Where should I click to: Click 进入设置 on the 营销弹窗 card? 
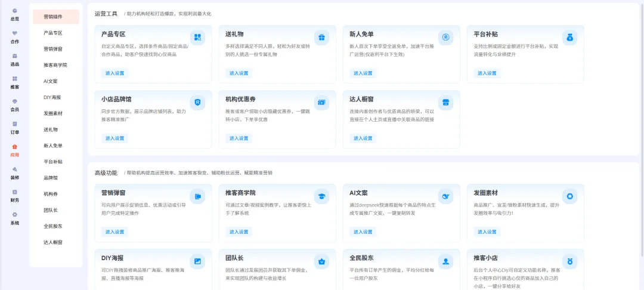click(114, 232)
